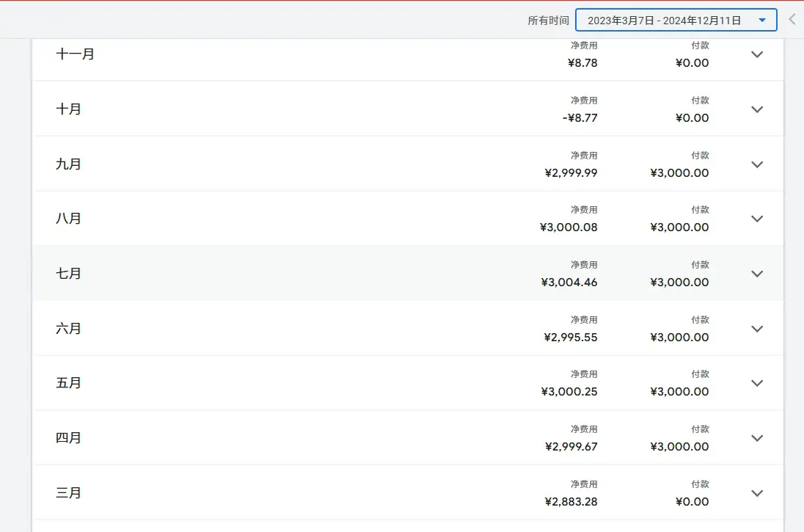The height and width of the screenshot is (532, 804).
Task: Click the previous period arrow at top right
Action: click(x=792, y=20)
